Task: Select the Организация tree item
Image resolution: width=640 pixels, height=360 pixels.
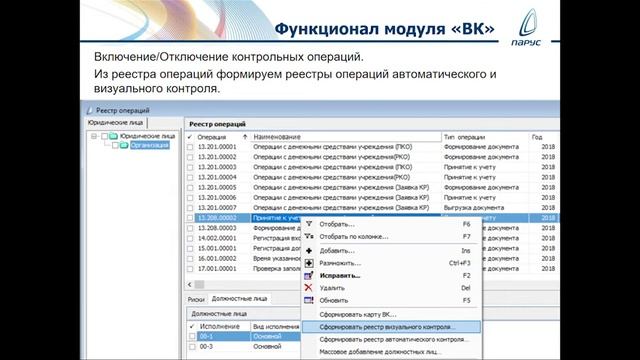Action: pyautogui.click(x=149, y=145)
